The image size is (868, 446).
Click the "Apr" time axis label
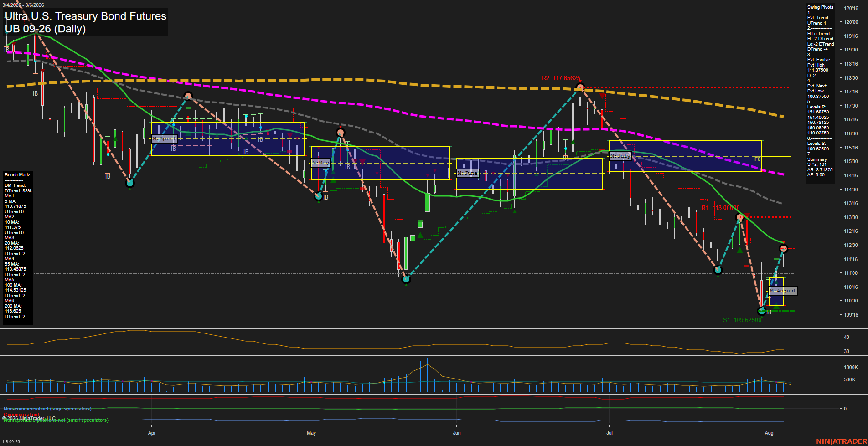(152, 433)
